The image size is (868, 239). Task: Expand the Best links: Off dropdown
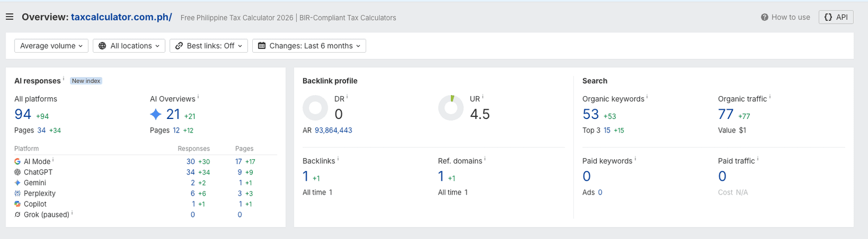point(209,46)
